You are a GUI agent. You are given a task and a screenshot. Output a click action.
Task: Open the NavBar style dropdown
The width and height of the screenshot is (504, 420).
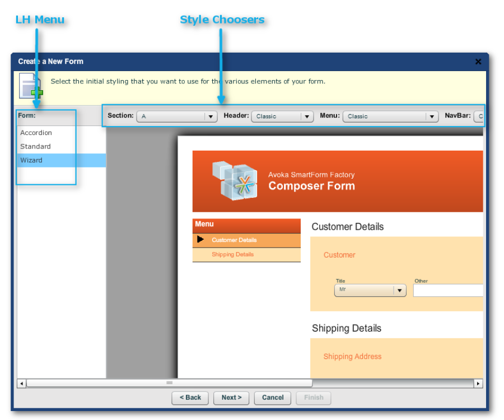coord(479,116)
